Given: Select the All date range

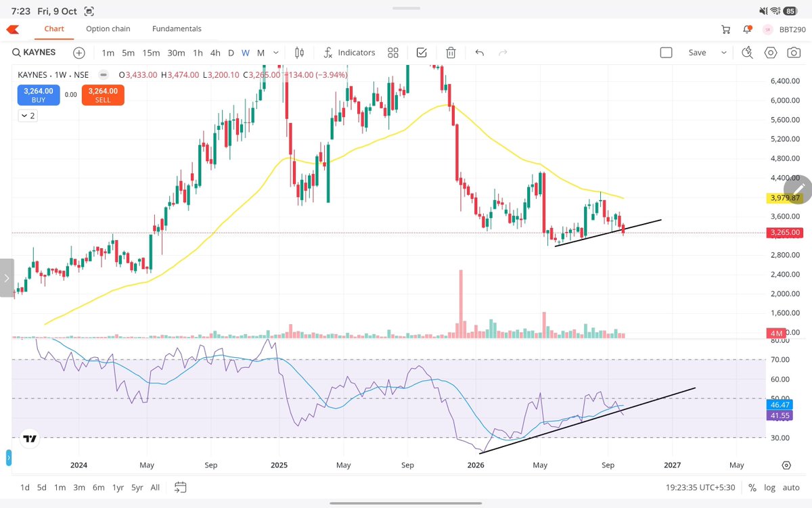Looking at the screenshot, I should (155, 486).
